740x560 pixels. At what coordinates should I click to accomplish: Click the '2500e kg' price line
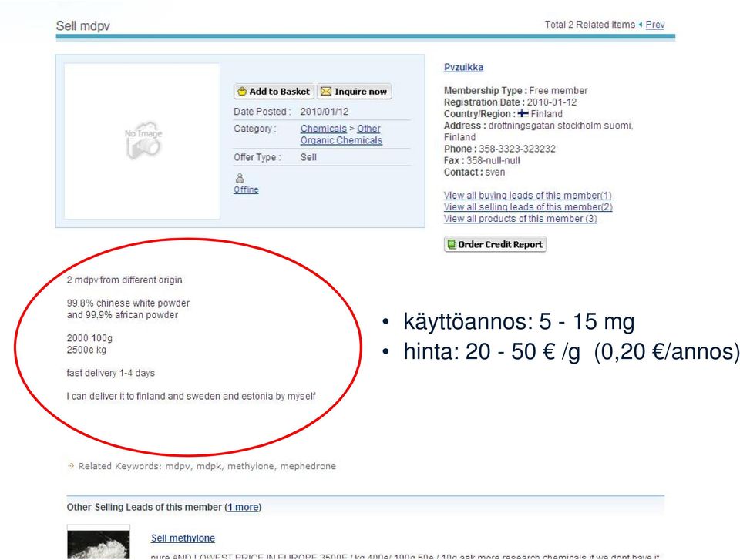click(x=86, y=350)
